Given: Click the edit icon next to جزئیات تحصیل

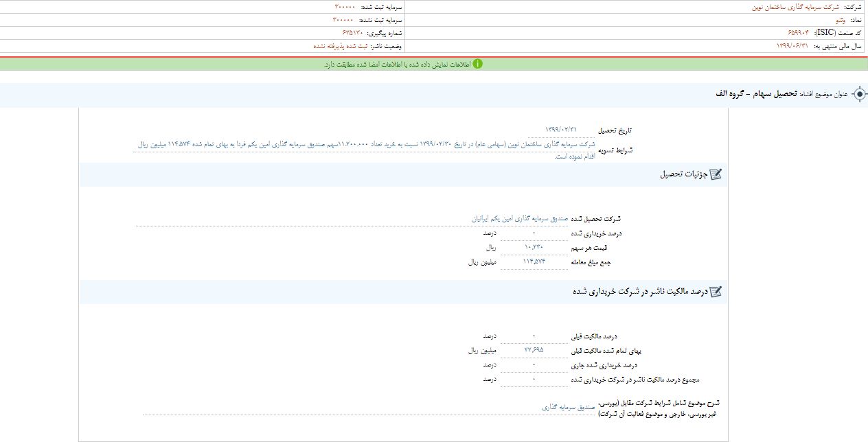Looking at the screenshot, I should coord(716,174).
